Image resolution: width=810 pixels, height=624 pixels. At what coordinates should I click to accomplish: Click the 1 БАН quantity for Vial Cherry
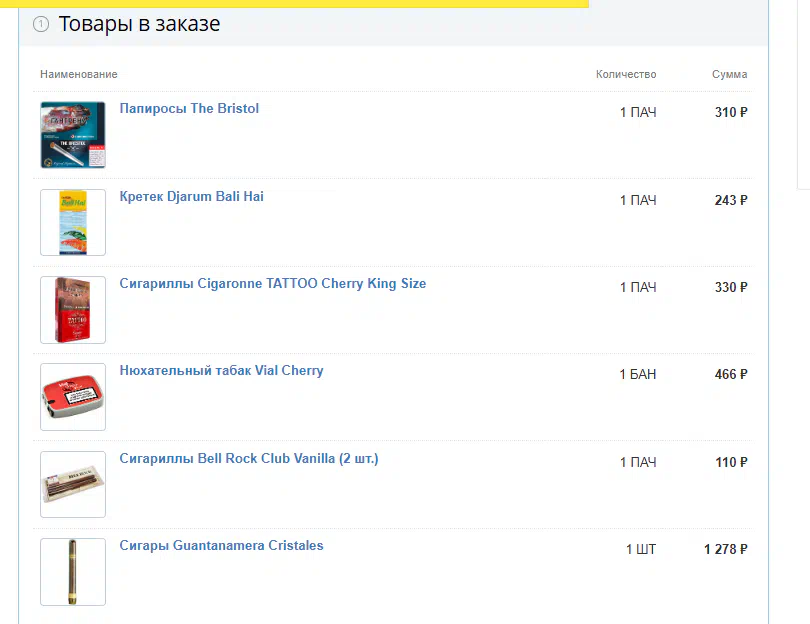[x=638, y=375]
